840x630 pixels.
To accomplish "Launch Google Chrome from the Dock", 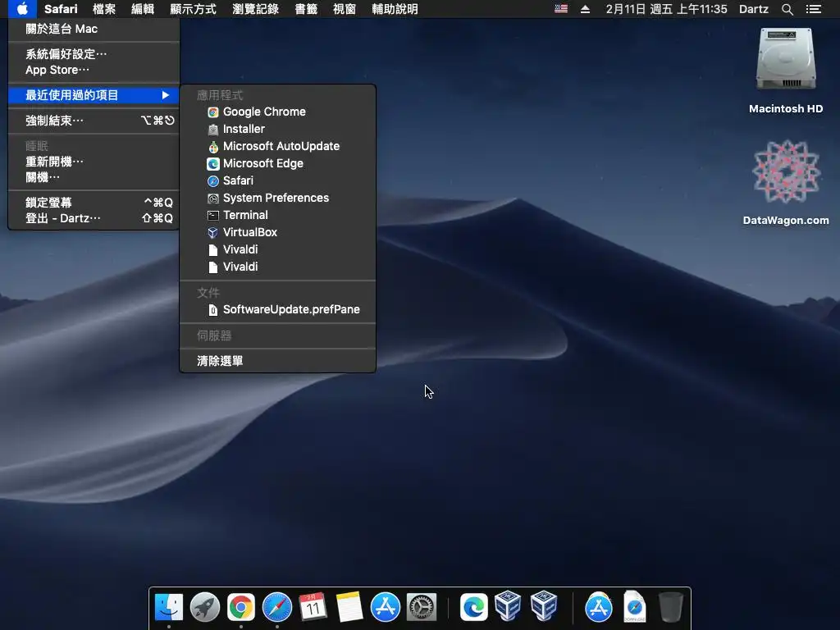I will click(241, 607).
